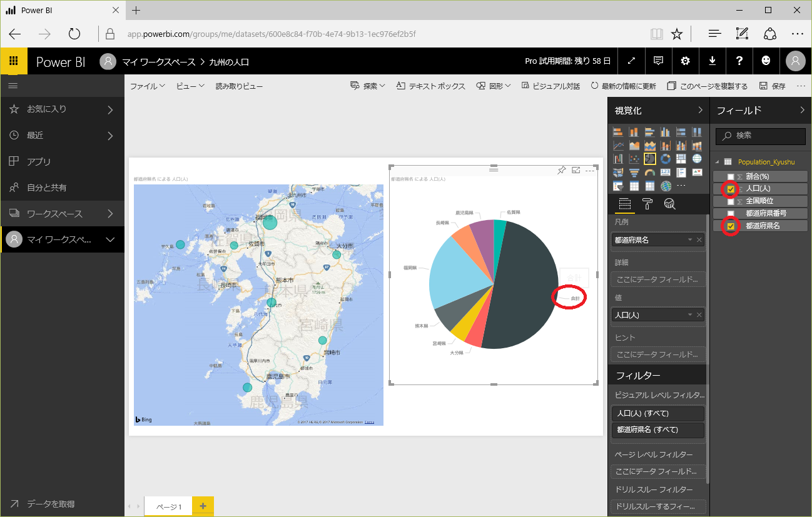Image resolution: width=812 pixels, height=517 pixels.
Task: Open the settings gear
Action: pos(686,61)
